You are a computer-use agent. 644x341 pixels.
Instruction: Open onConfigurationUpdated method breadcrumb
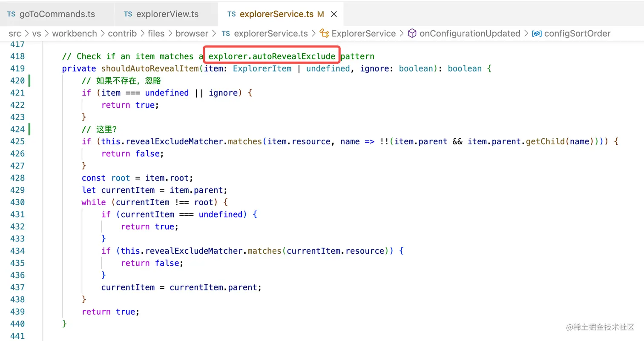click(470, 33)
